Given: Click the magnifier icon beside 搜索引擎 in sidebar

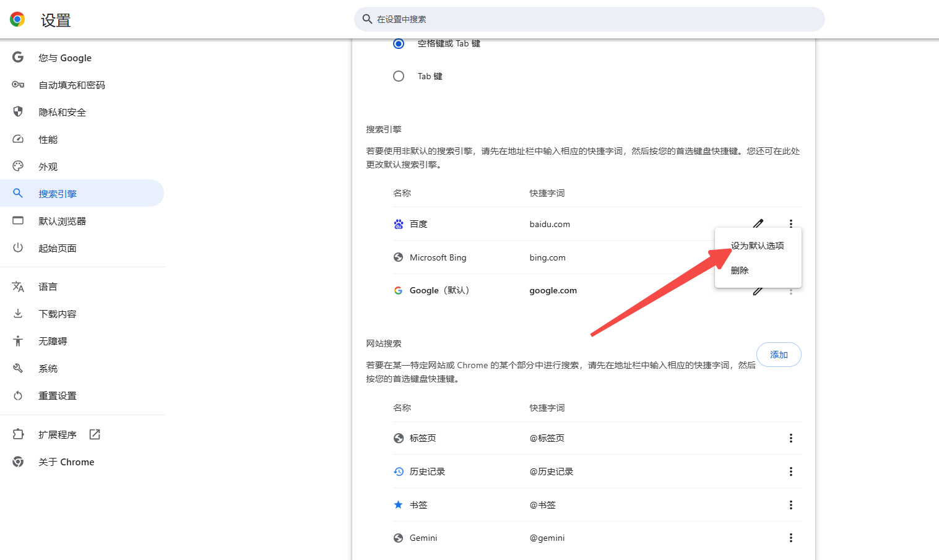Looking at the screenshot, I should tap(18, 193).
